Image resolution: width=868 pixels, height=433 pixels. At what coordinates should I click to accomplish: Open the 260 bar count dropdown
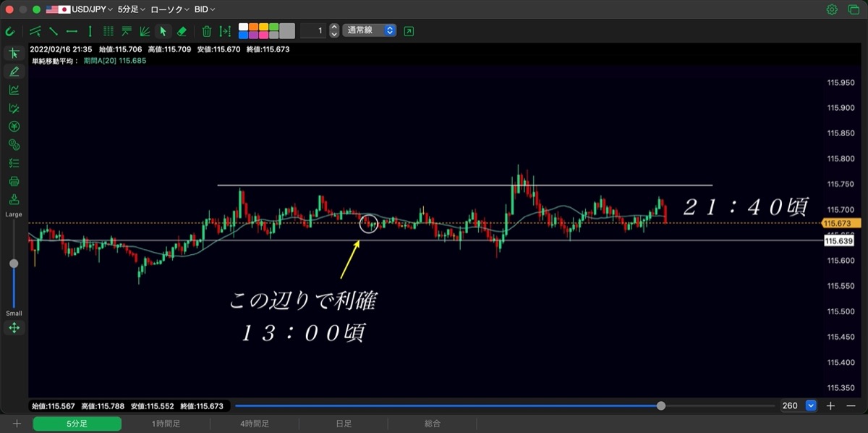(798, 405)
